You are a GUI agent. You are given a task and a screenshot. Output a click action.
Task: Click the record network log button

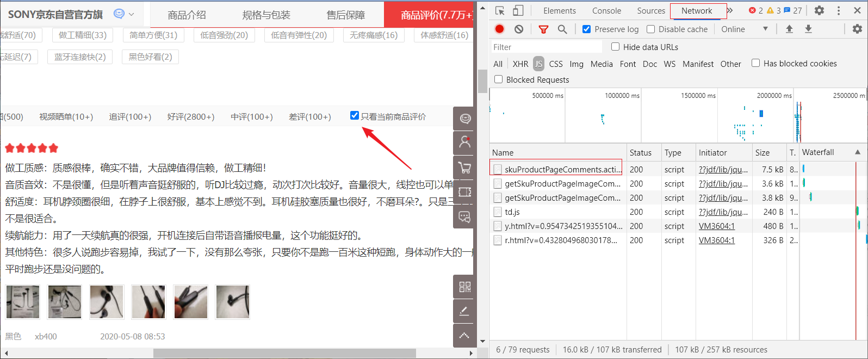point(499,29)
